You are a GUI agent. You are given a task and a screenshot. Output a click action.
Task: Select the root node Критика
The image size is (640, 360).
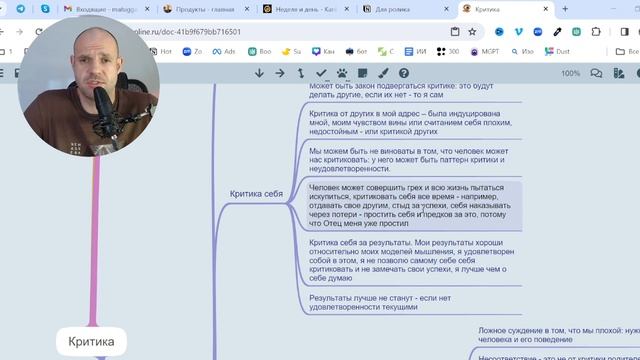91,341
